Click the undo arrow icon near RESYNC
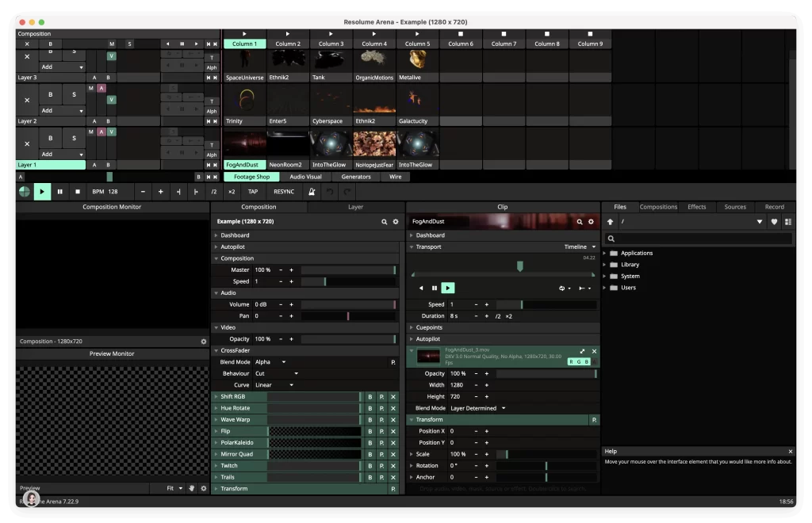812x523 pixels. (330, 191)
